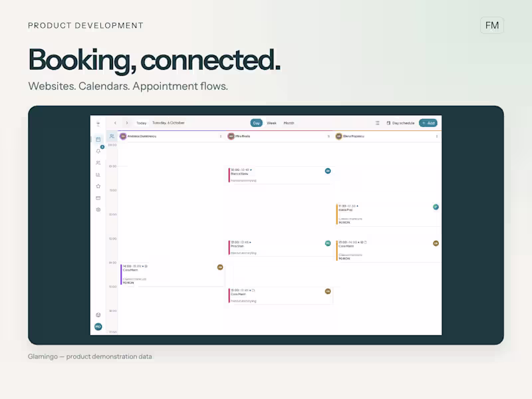
Task: Open the payments card icon in sidebar
Action: 98,198
